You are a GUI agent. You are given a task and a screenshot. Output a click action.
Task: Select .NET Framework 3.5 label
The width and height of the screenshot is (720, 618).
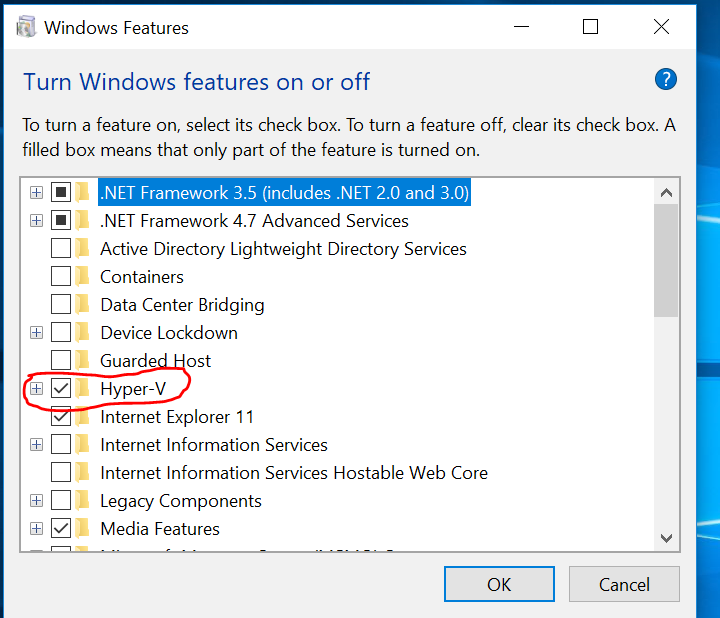point(285,192)
